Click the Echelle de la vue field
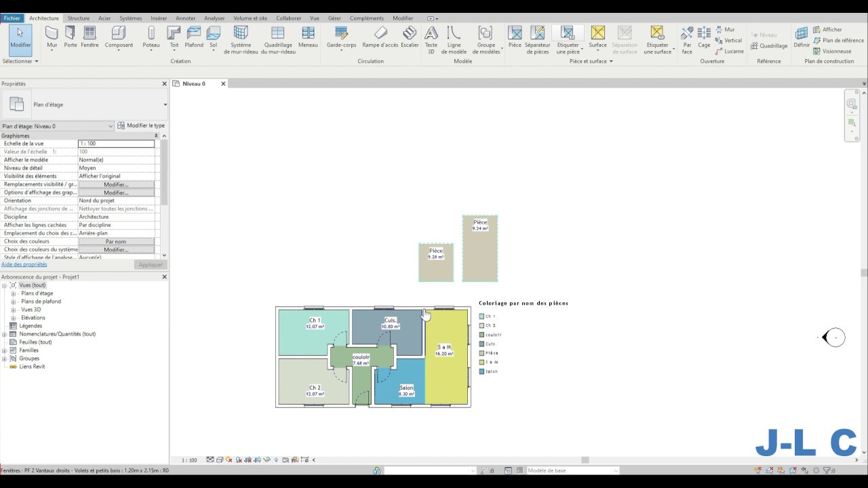The width and height of the screenshot is (868, 488). coord(116,144)
